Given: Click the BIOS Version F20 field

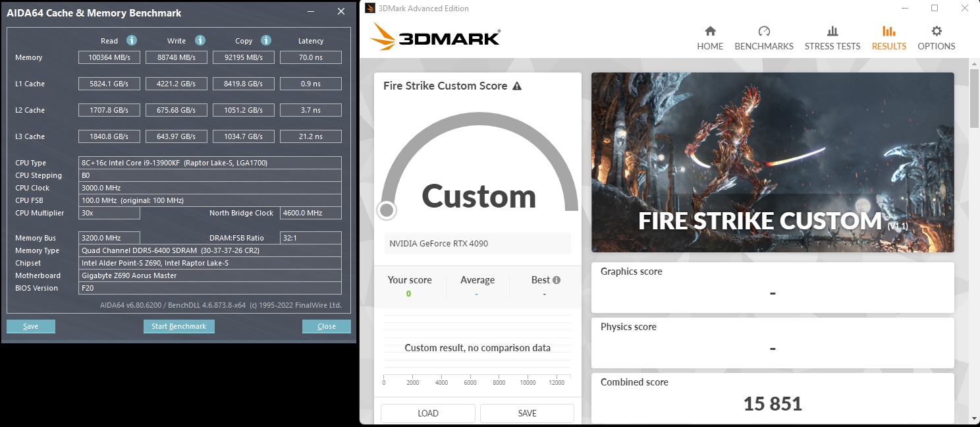Looking at the screenshot, I should pyautogui.click(x=210, y=288).
